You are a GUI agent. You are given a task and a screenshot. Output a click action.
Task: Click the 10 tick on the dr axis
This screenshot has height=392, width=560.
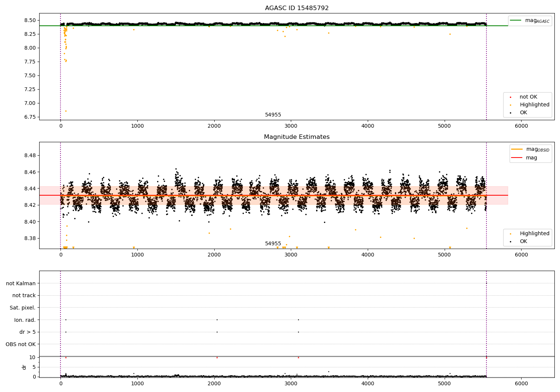pyautogui.click(x=32, y=357)
